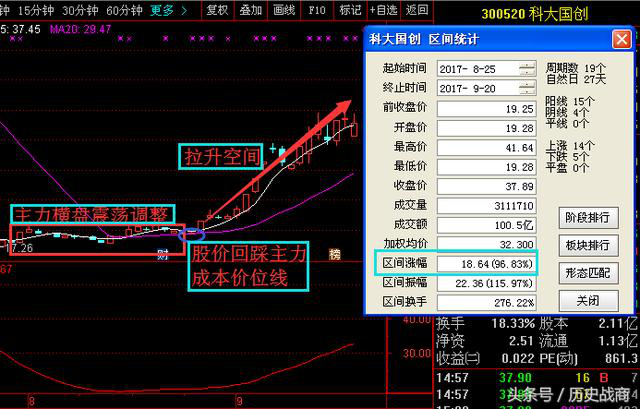Click the 区间涨幅 value 18.64(96.83%)
Screen dimensions: 640x409
coord(487,264)
